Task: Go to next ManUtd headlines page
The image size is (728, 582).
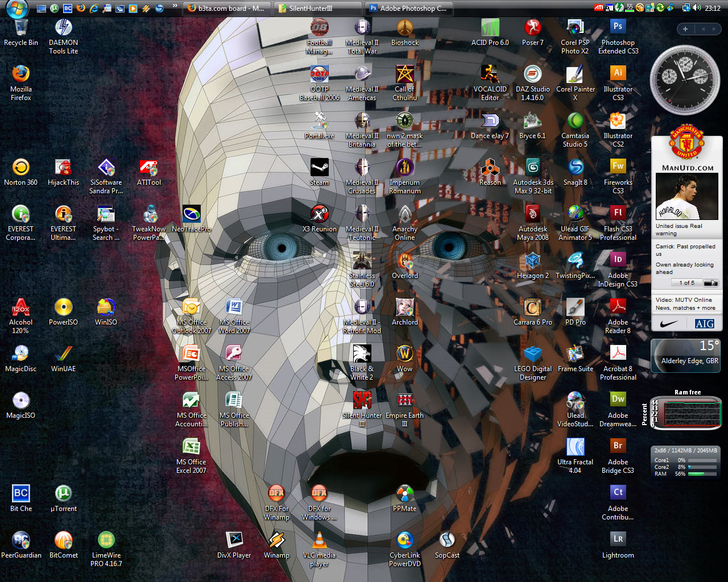Action: point(711,282)
